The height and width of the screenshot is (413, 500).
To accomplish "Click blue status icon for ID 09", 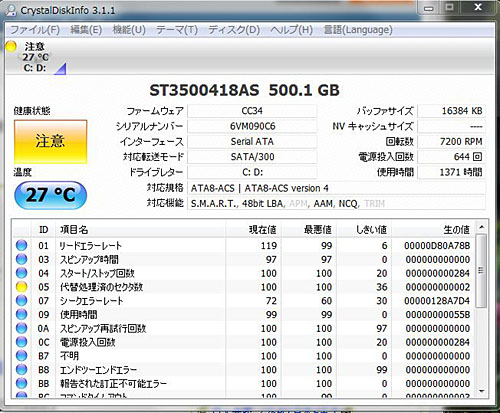I will pos(21,314).
